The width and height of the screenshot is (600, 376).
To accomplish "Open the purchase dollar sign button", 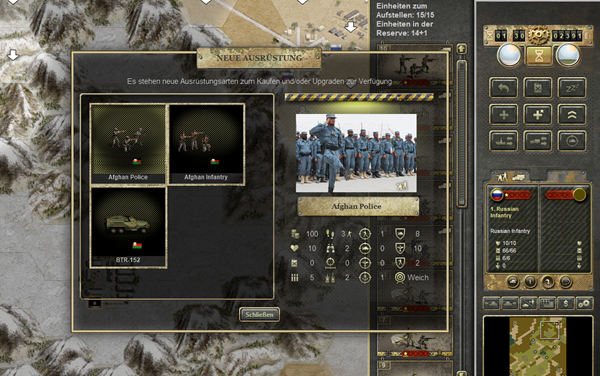I will pos(566,304).
